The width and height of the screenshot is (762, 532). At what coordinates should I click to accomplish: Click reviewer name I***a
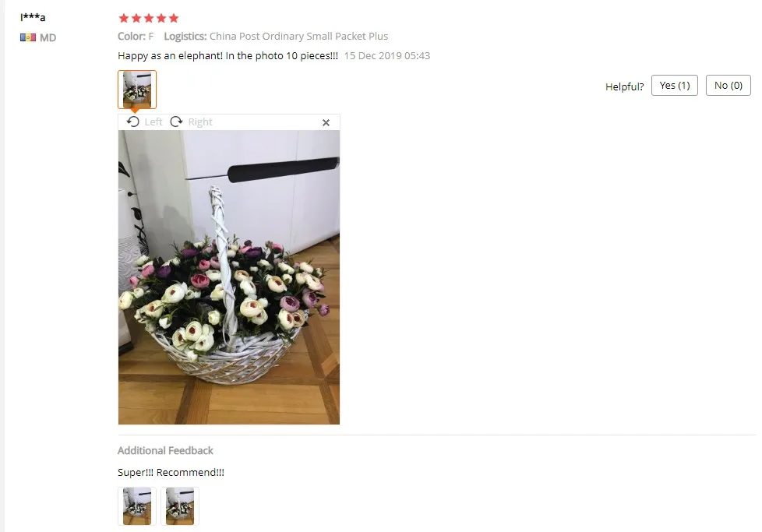tap(33, 17)
